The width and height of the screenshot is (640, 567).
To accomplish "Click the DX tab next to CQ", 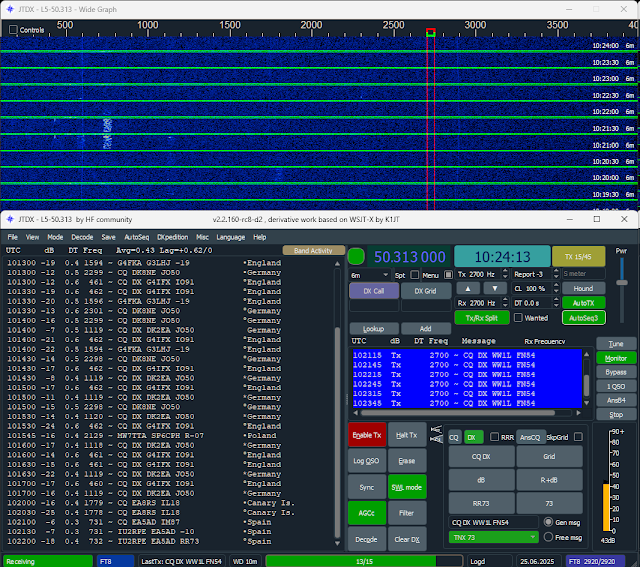I will point(473,437).
